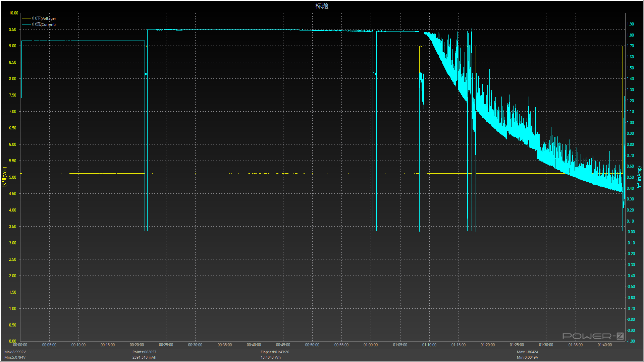Click the Points:062057 status readout

pos(144,352)
